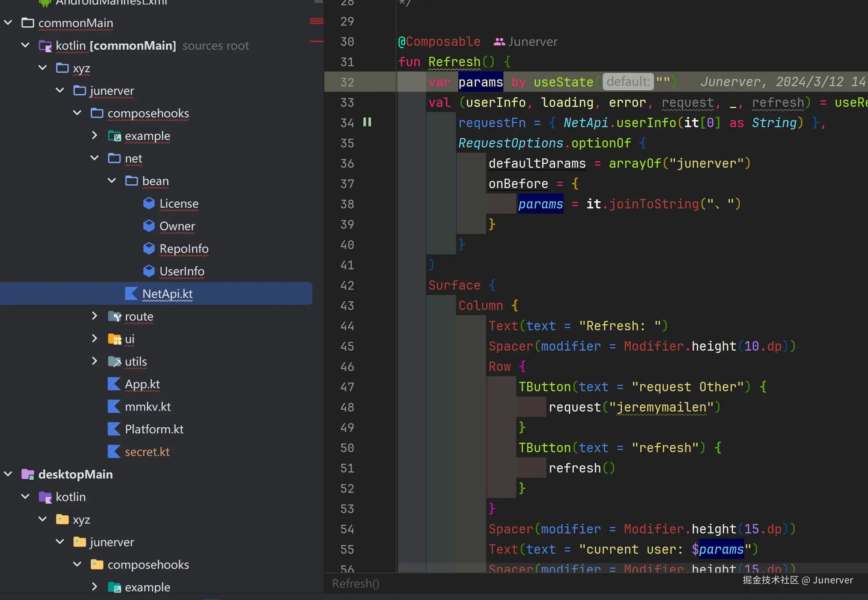Click the default: parameter hint in useState
Viewport: 868px width, 600px height.
point(628,82)
